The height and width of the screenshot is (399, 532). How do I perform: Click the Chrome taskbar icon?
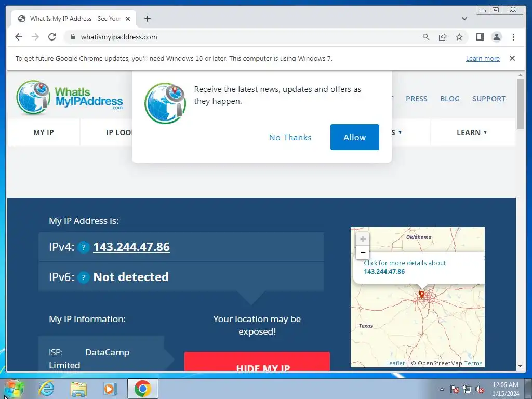click(x=142, y=389)
